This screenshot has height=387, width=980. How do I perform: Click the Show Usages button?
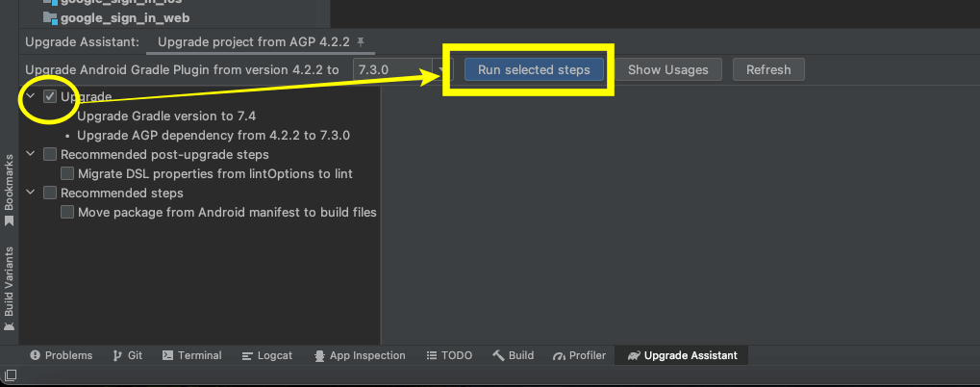pyautogui.click(x=668, y=70)
